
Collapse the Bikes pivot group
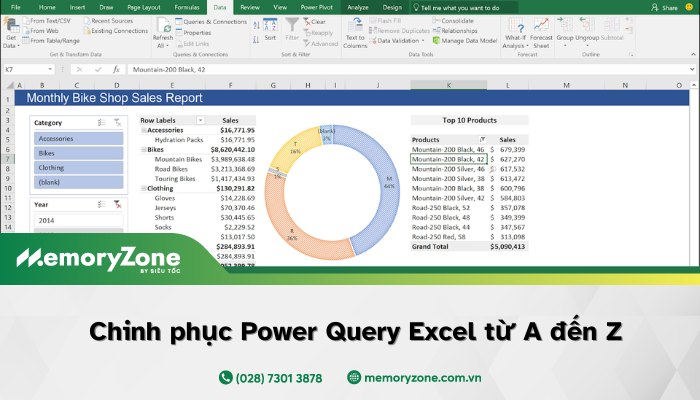[x=144, y=150]
